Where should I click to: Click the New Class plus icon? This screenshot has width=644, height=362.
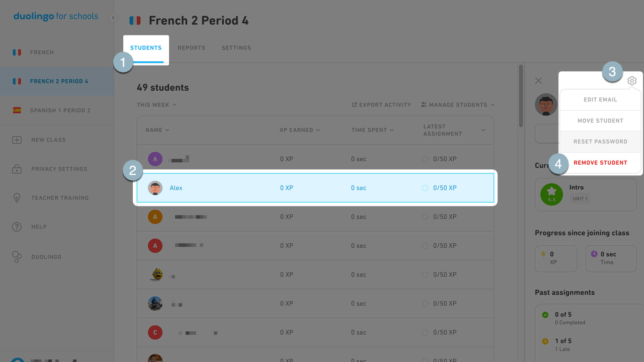click(x=17, y=140)
